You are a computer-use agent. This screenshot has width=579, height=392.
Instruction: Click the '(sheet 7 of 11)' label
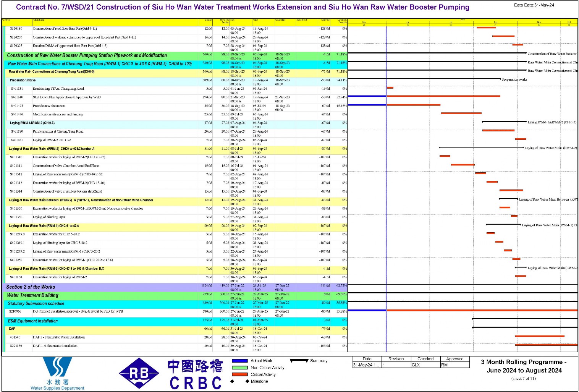524,379
